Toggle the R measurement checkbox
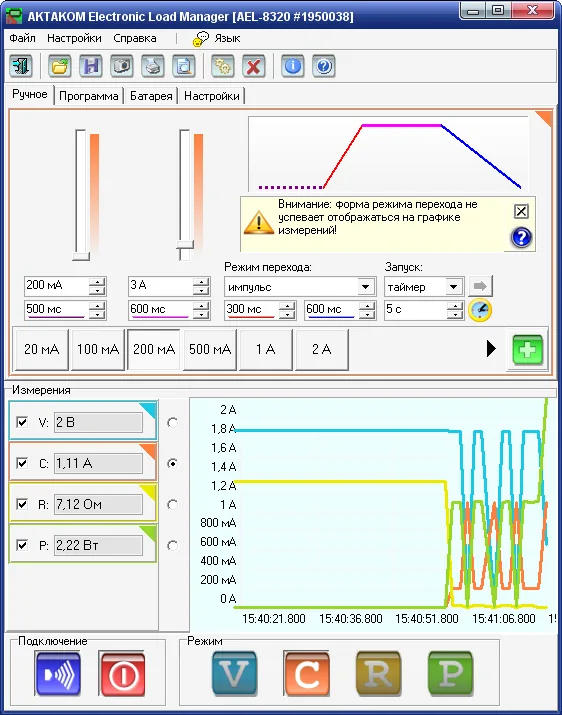Image resolution: width=562 pixels, height=715 pixels. [x=22, y=504]
